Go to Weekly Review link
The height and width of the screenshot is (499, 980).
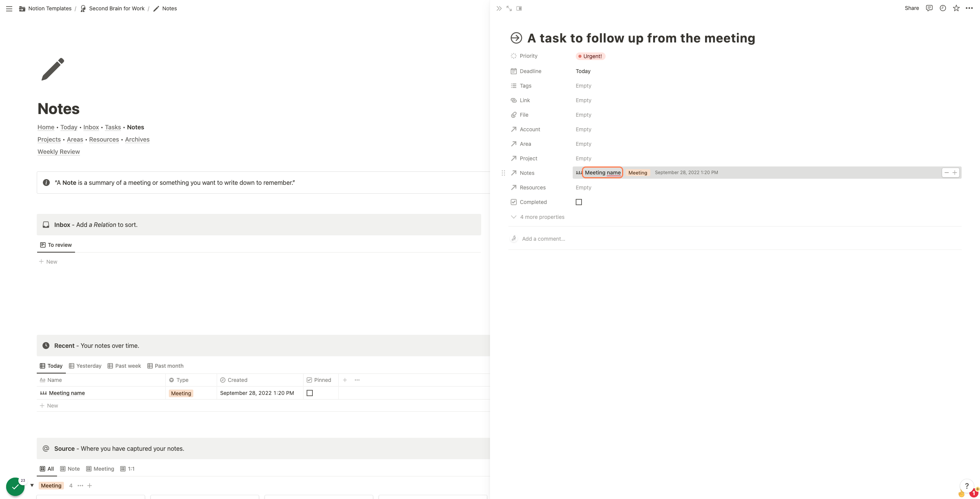point(59,152)
